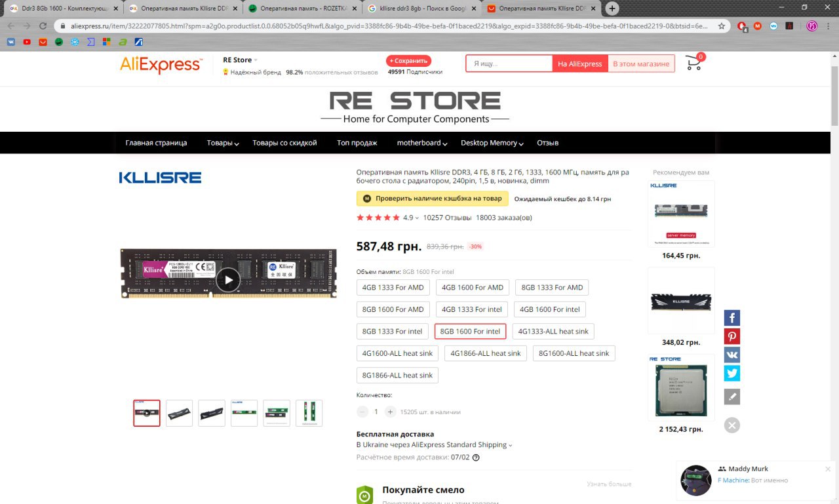Click the Kllisre brand logo
Image resolution: width=839 pixels, height=504 pixels.
[160, 177]
